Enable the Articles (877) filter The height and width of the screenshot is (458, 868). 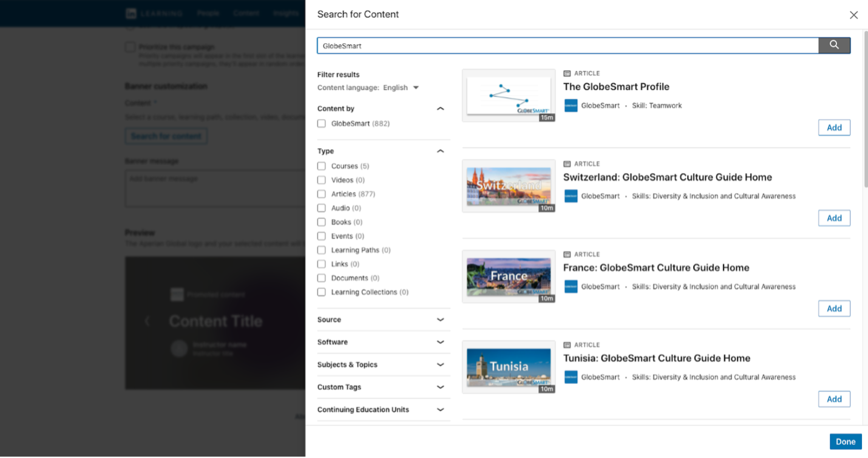tap(322, 194)
